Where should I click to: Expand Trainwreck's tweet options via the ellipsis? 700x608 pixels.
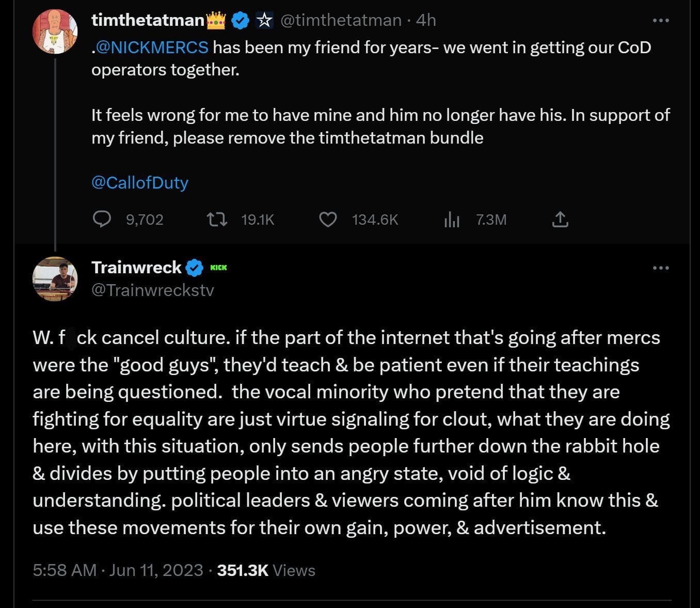[661, 268]
